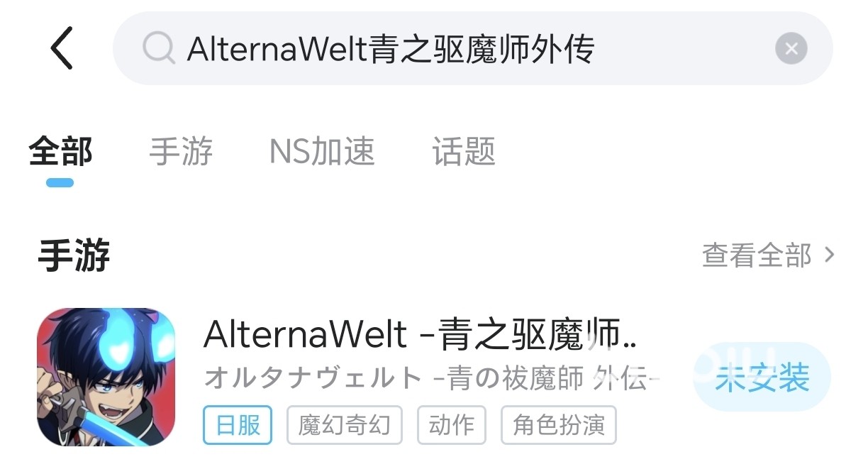This screenshot has width=868, height=474.
Task: Open the NS加速 tab
Action: point(322,152)
